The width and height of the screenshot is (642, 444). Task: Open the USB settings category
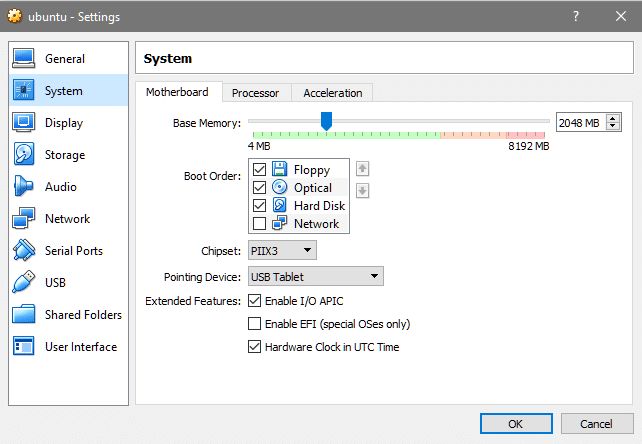coord(68,282)
